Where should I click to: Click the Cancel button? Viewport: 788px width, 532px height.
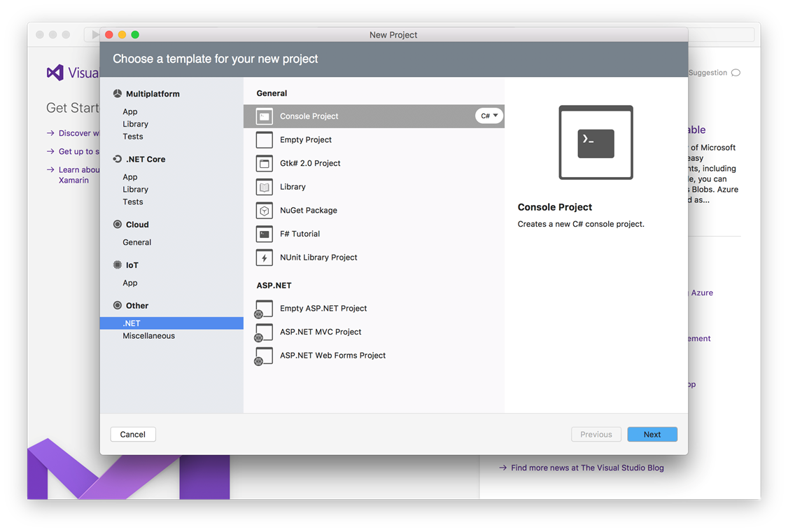[133, 435]
